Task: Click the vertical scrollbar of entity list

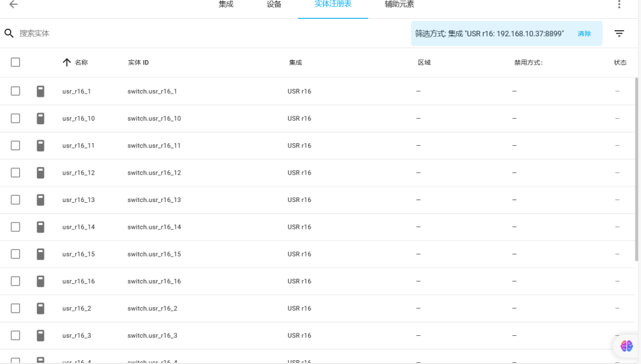Action: pos(637,169)
